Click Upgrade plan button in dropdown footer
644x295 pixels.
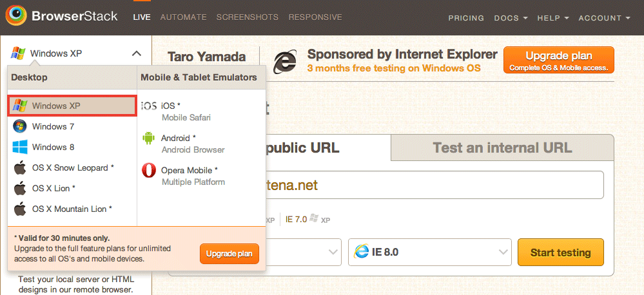click(x=229, y=254)
